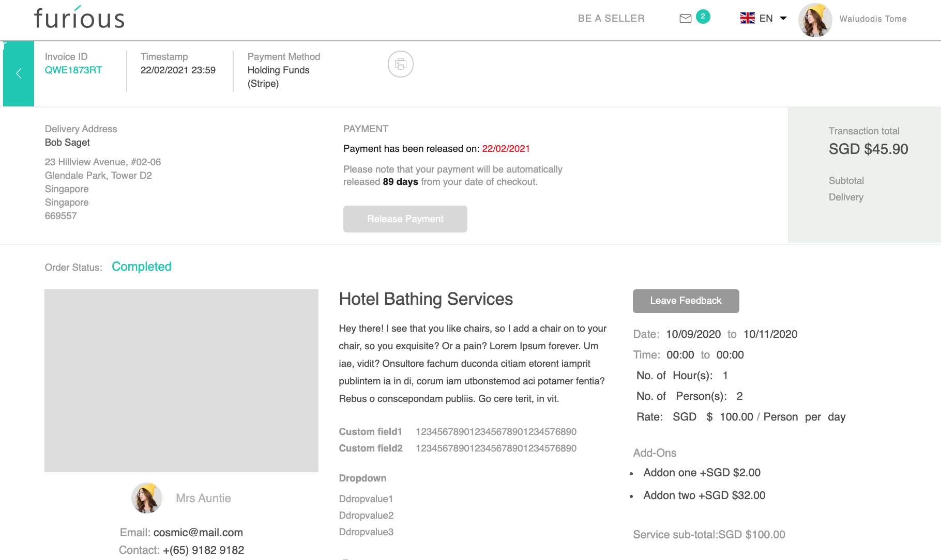This screenshot has width=941, height=560.
Task: Open the messages envelope icon
Action: (x=685, y=19)
